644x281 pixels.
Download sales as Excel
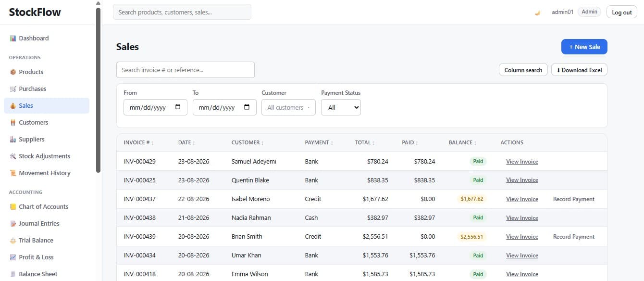pos(579,70)
